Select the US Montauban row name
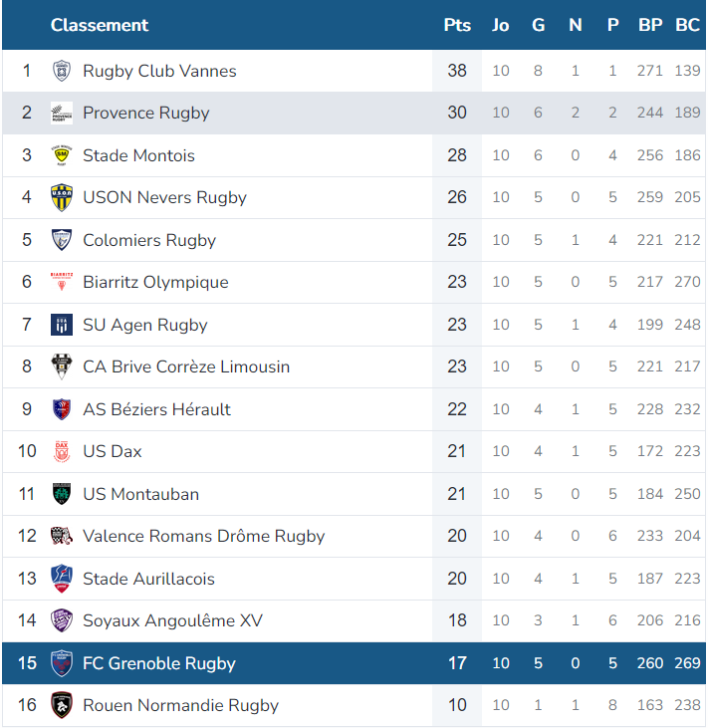The height and width of the screenshot is (728, 708). click(140, 494)
